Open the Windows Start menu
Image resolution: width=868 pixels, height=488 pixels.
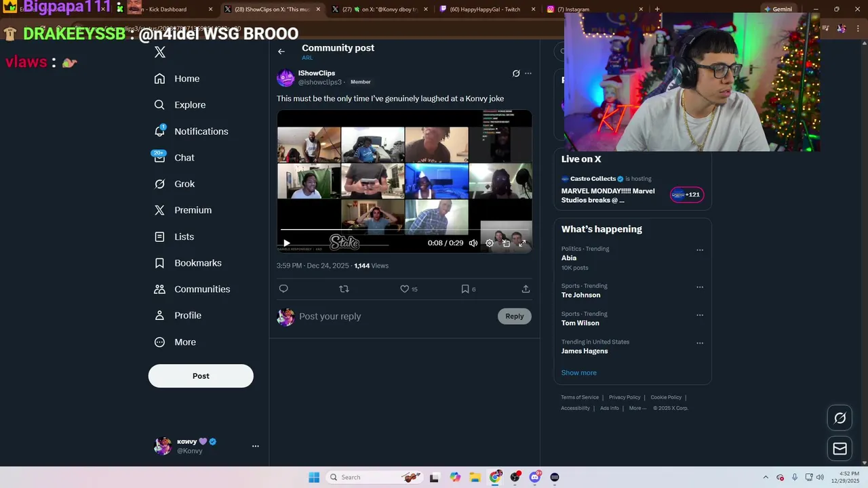pyautogui.click(x=314, y=477)
